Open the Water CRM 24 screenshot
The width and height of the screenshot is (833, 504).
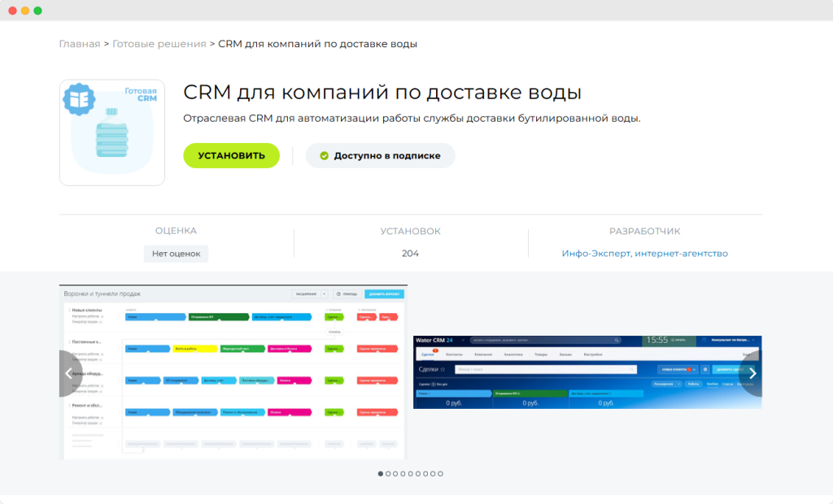tap(587, 371)
